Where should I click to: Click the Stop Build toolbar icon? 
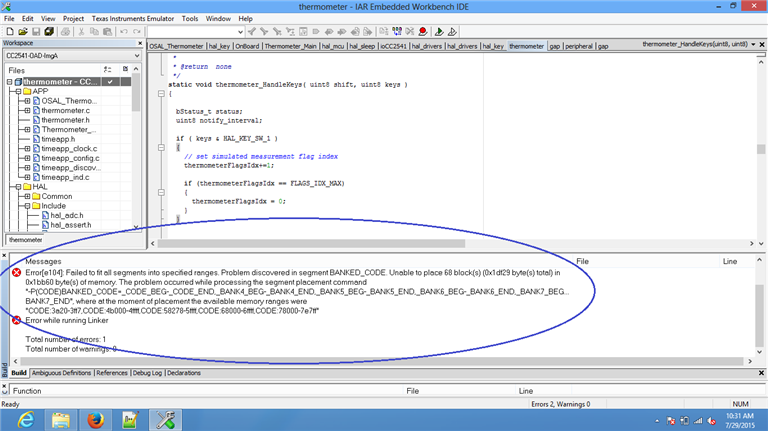410,31
